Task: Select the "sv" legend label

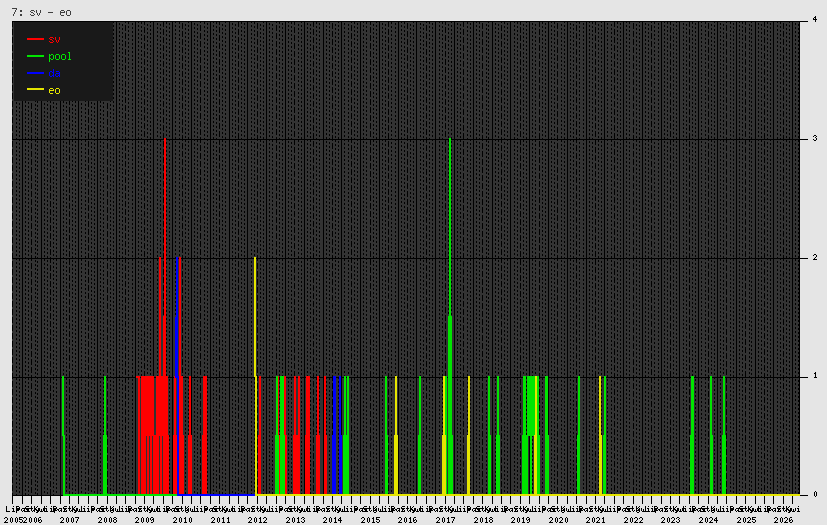Action: point(54,39)
